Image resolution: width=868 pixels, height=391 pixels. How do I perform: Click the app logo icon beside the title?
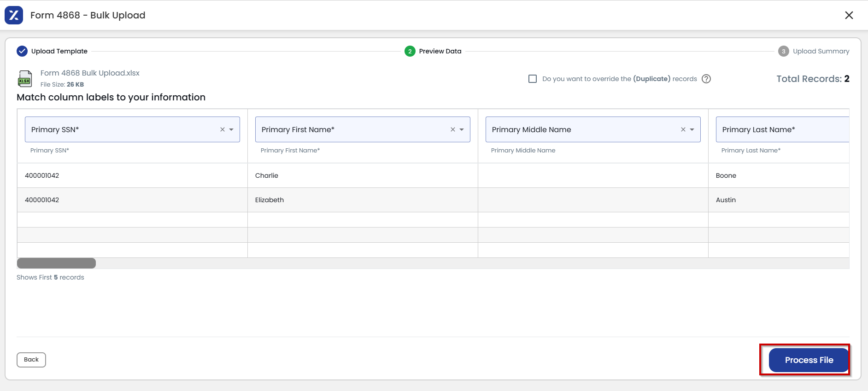[x=14, y=15]
